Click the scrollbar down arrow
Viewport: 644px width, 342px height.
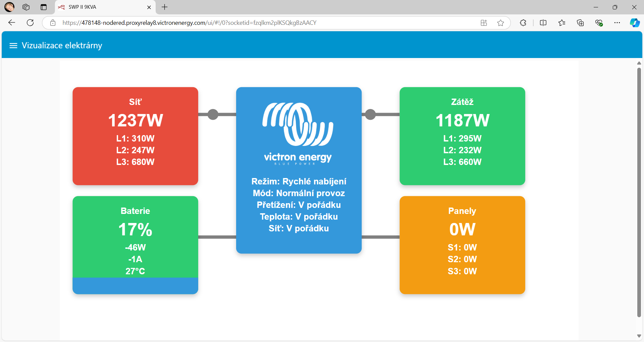point(639,336)
